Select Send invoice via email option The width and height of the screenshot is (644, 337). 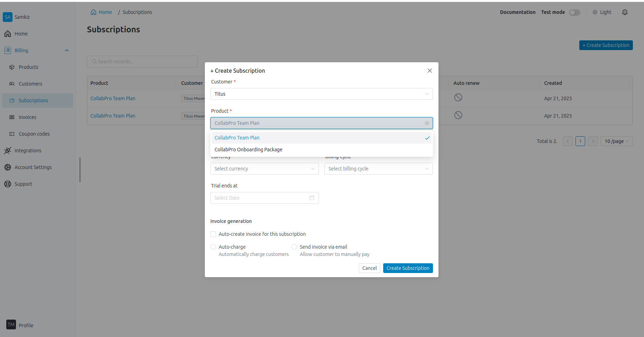point(294,247)
